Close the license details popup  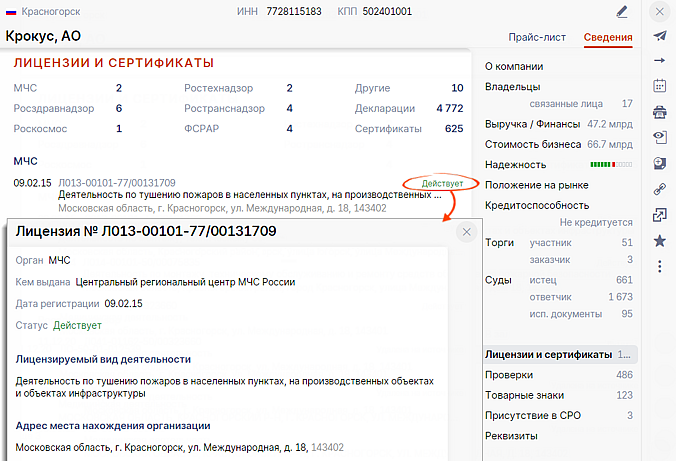(465, 232)
